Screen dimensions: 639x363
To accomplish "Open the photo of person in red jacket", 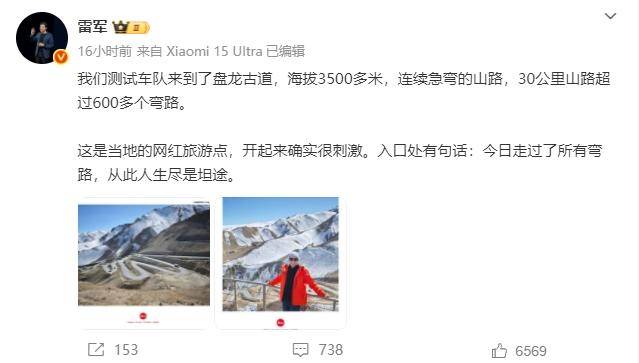I will pyautogui.click(x=280, y=254).
